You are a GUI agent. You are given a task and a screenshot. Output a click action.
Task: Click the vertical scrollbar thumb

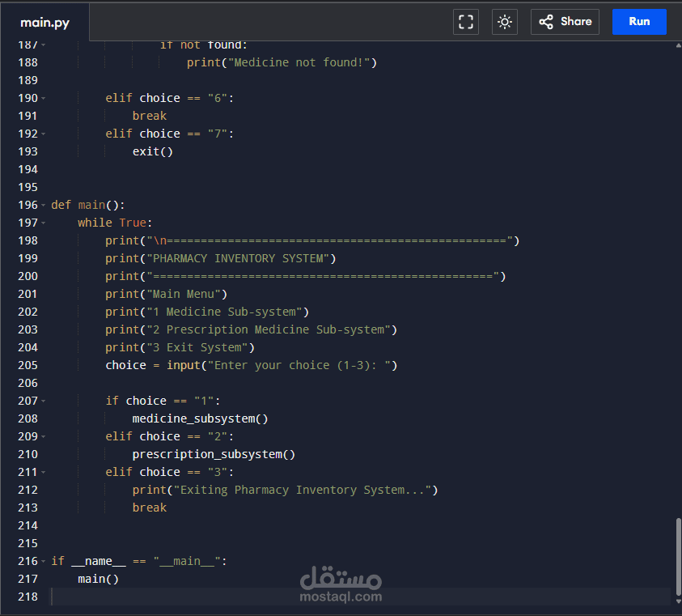(679, 556)
